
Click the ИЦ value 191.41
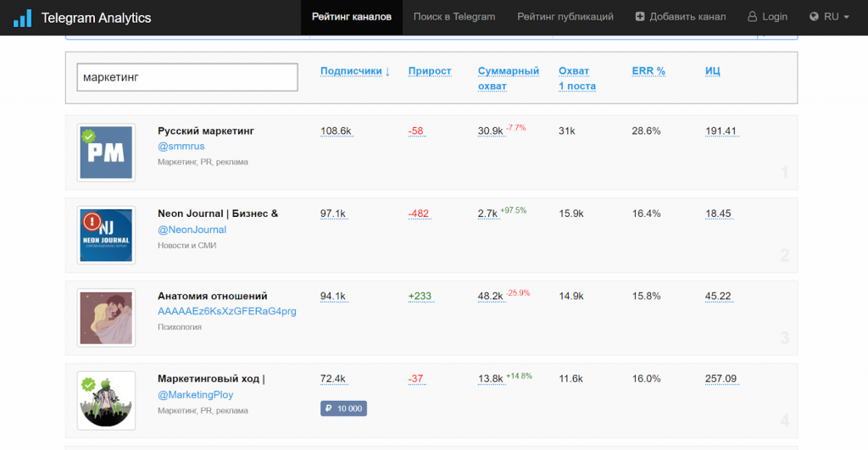[721, 131]
